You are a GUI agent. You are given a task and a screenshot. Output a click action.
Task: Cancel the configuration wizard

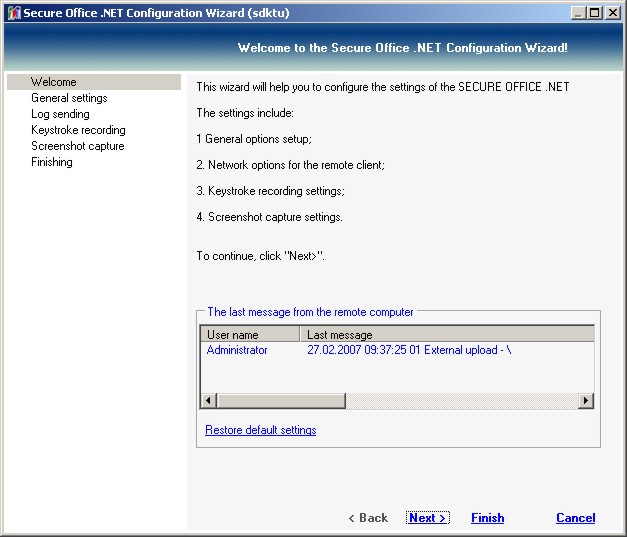(575, 518)
